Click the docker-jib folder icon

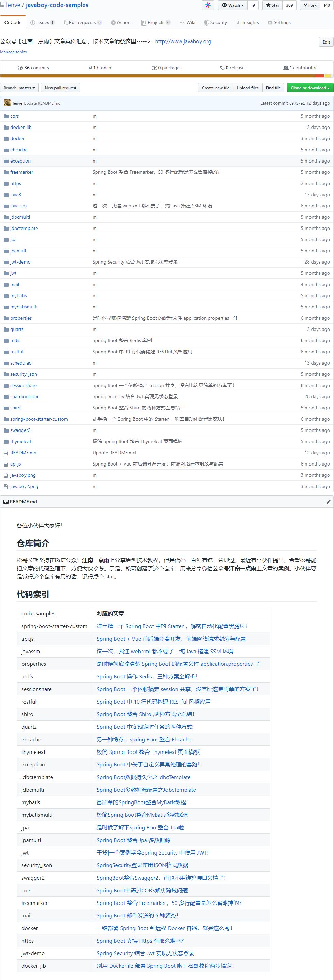click(x=6, y=128)
